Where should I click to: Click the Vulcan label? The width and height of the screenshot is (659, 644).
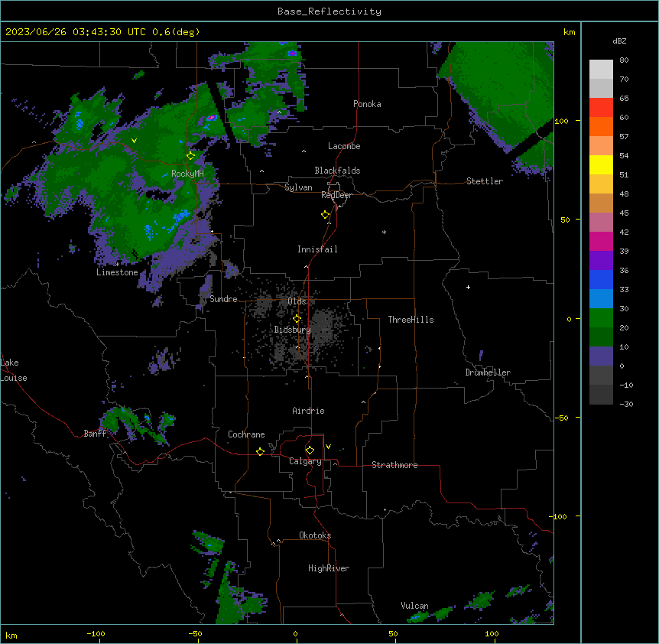click(x=414, y=606)
